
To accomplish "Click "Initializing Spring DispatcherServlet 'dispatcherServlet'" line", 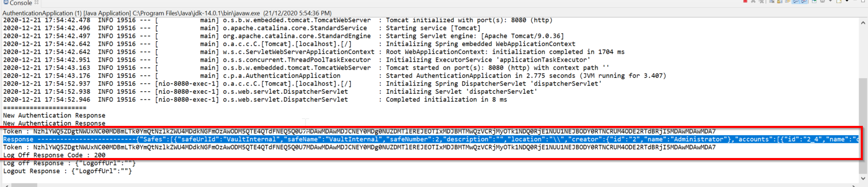I will pyautogui.click(x=302, y=83).
